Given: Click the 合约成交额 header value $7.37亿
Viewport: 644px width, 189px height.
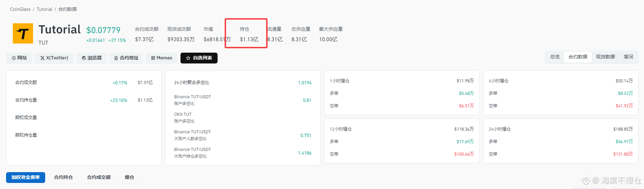Looking at the screenshot, I should coord(144,39).
